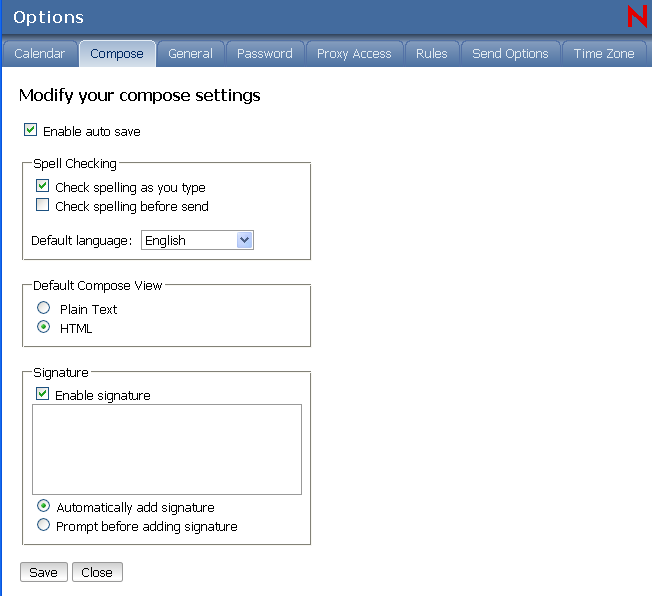Open the Send Options tab
The height and width of the screenshot is (596, 652).
[x=510, y=54]
